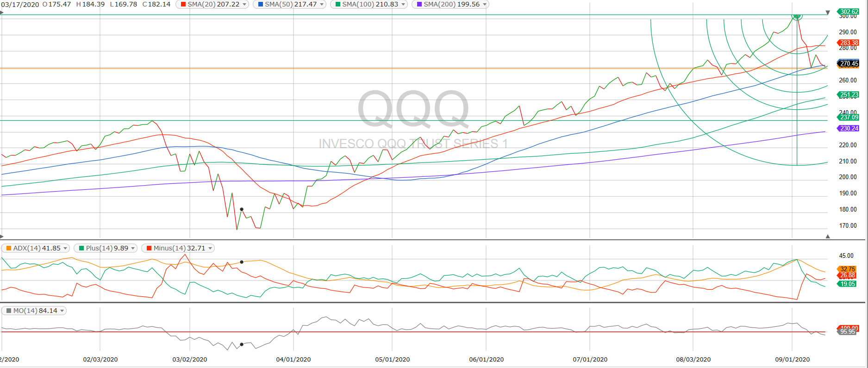Screen dimensions: 868x368
Task: Open the SMA(50) indicator dropdown arrow
Action: click(x=322, y=4)
